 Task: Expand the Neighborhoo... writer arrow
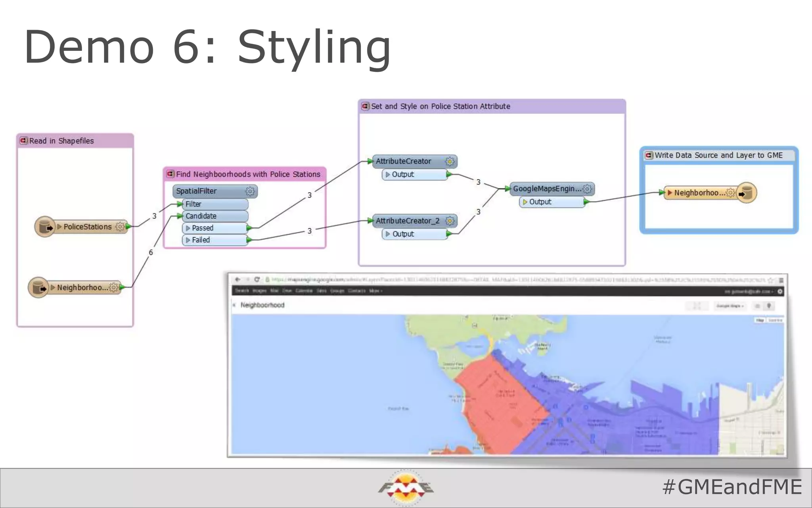[x=670, y=193]
